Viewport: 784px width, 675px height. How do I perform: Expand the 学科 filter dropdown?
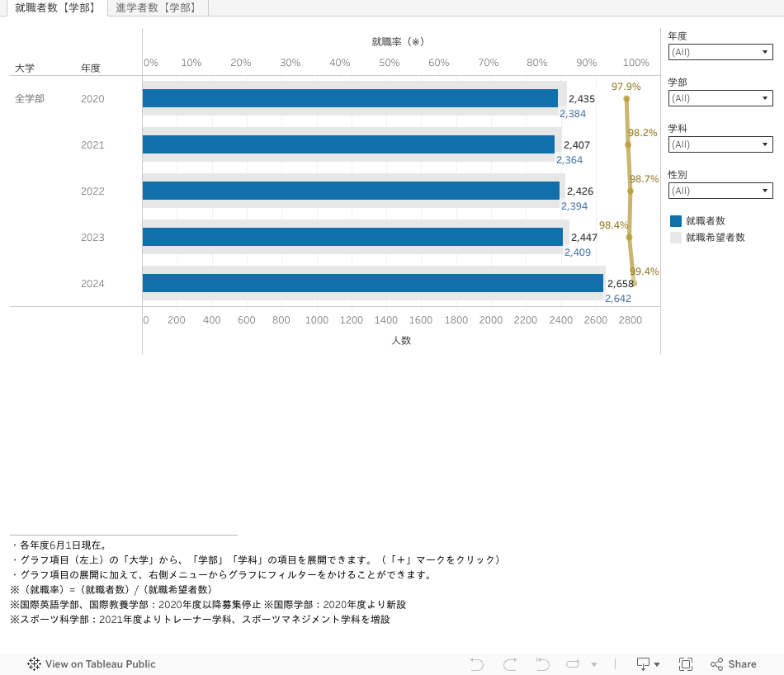720,144
